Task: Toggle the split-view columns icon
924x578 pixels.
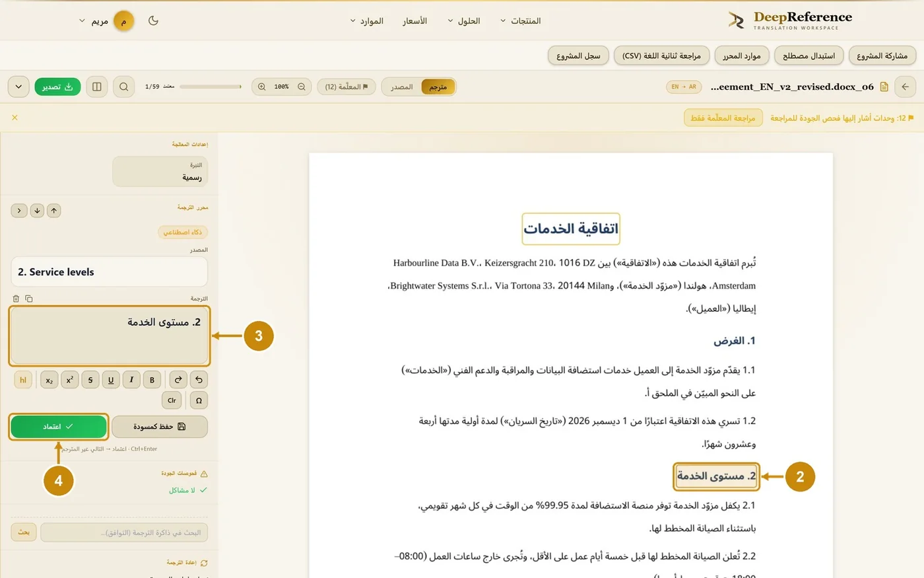Action: click(x=97, y=87)
